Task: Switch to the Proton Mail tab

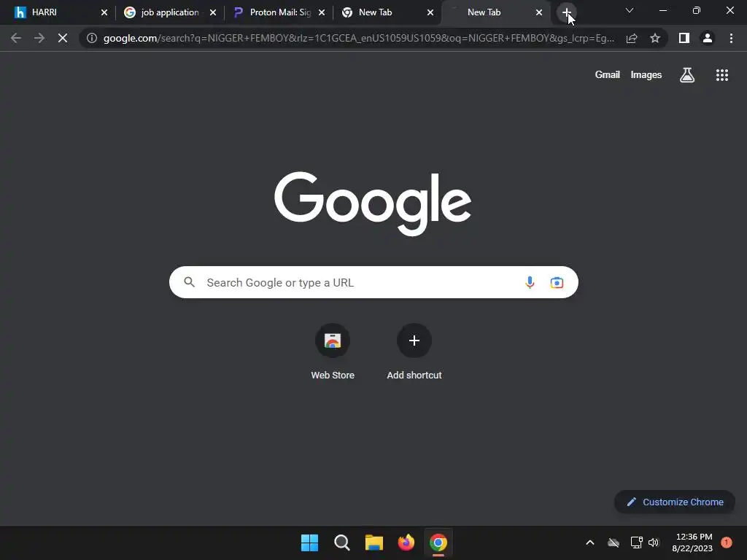Action: pyautogui.click(x=280, y=12)
